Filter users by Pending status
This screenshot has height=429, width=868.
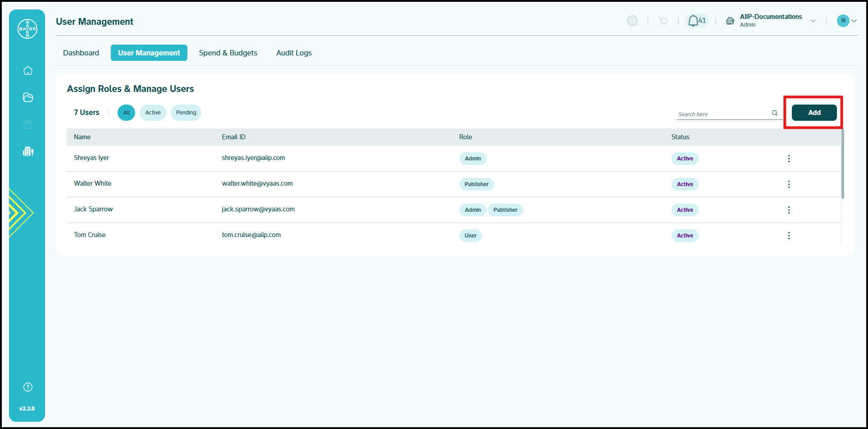(x=186, y=113)
